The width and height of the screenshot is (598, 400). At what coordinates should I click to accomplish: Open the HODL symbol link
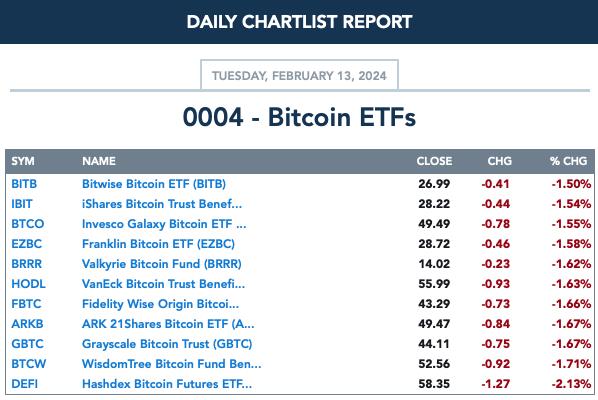pos(28,284)
